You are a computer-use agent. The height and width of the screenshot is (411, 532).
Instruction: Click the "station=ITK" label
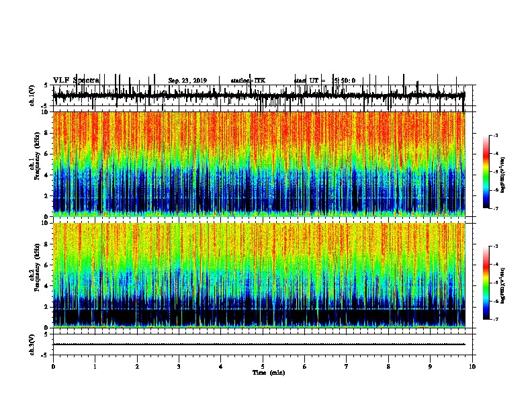248,81
